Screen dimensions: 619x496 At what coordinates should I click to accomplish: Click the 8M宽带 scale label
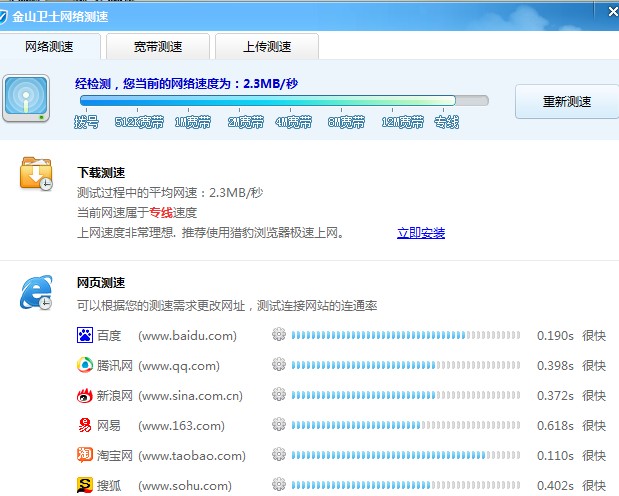[346, 122]
